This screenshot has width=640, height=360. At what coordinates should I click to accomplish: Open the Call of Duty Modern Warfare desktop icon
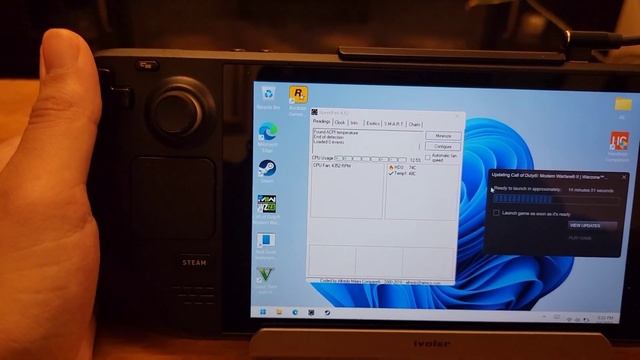267,209
